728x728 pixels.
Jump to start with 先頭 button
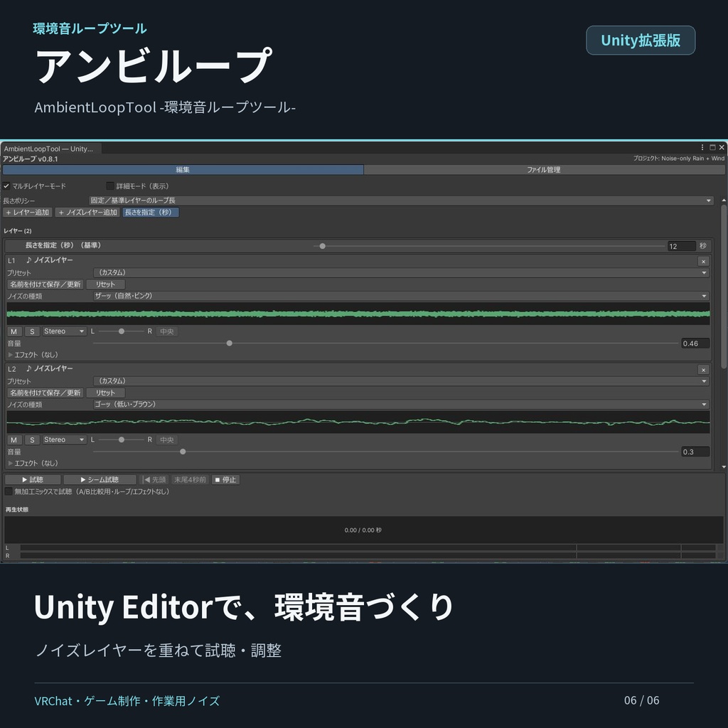coord(154,480)
